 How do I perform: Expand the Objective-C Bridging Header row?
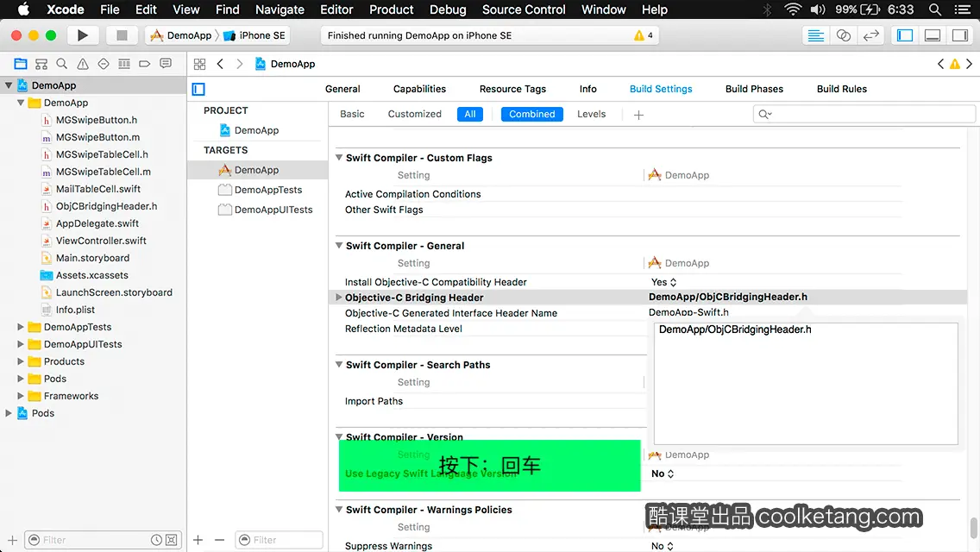coord(339,298)
